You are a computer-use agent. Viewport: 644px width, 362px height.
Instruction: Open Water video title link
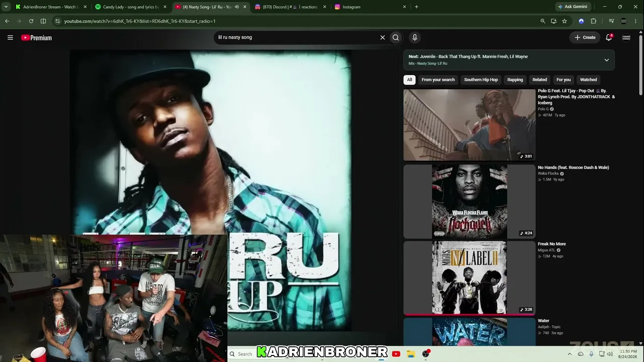click(x=543, y=321)
